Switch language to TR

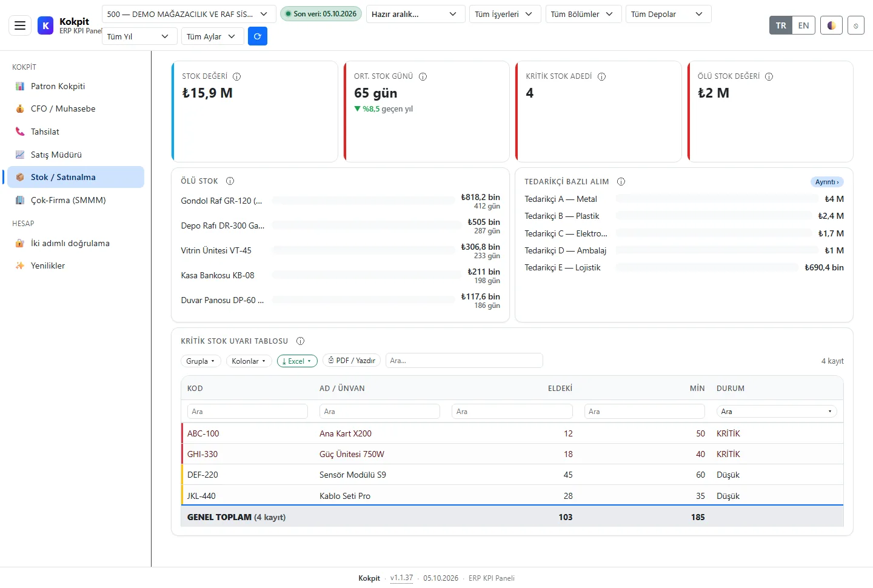(781, 25)
